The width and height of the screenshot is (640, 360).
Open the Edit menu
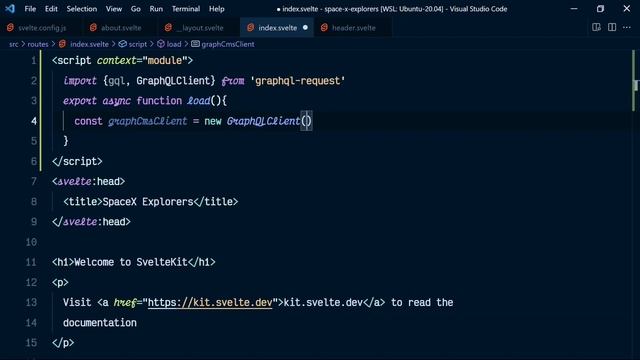(51, 9)
